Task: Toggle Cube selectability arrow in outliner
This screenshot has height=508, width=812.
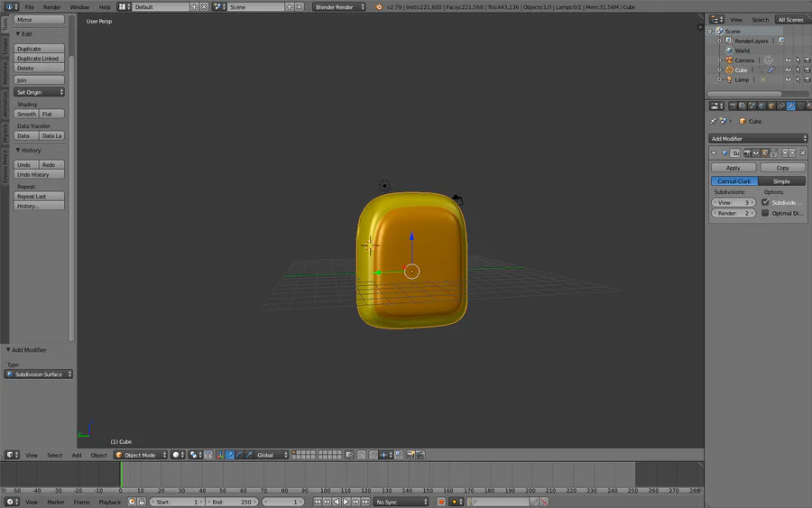Action: 798,69
